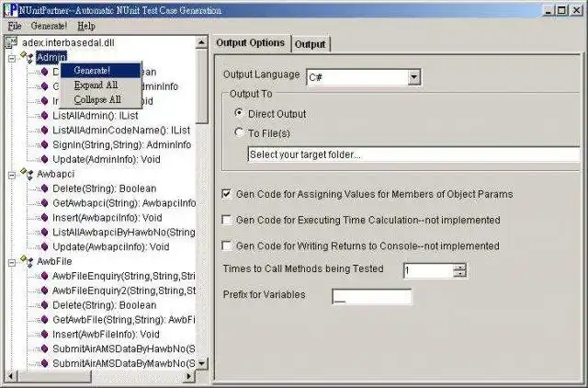The image size is (588, 388).
Task: Increase Times to Call Methods value
Action: 459,267
